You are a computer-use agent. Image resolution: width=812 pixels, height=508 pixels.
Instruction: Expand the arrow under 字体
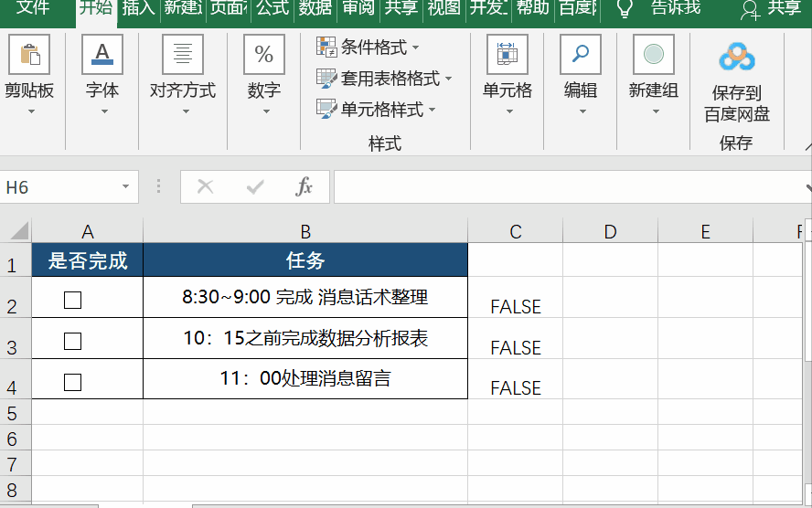click(x=104, y=111)
